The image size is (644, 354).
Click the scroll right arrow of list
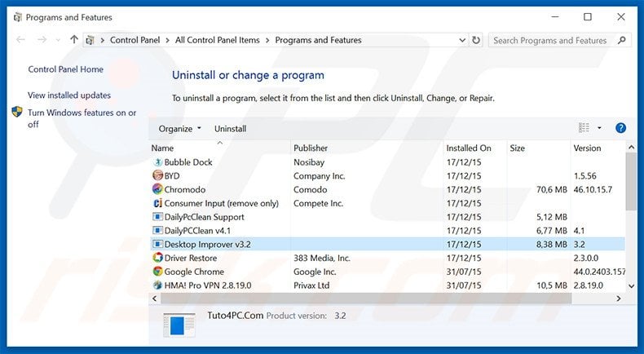pyautogui.click(x=619, y=299)
